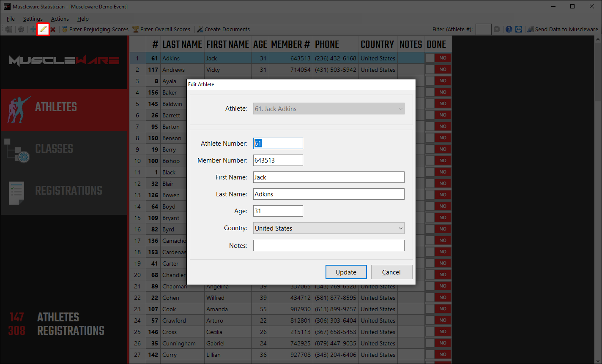Toggle the DONE switch for Gabriel Cunningham

tap(438, 343)
